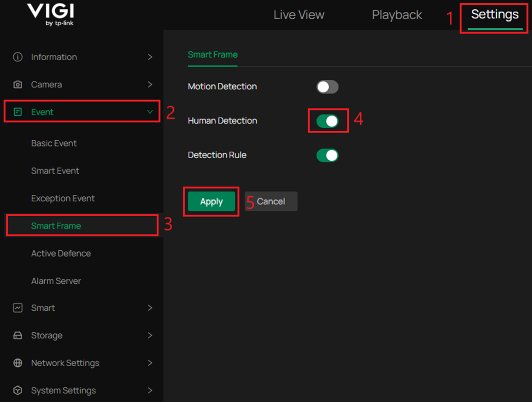Click the Cancel button
532x402 pixels.
click(x=271, y=201)
